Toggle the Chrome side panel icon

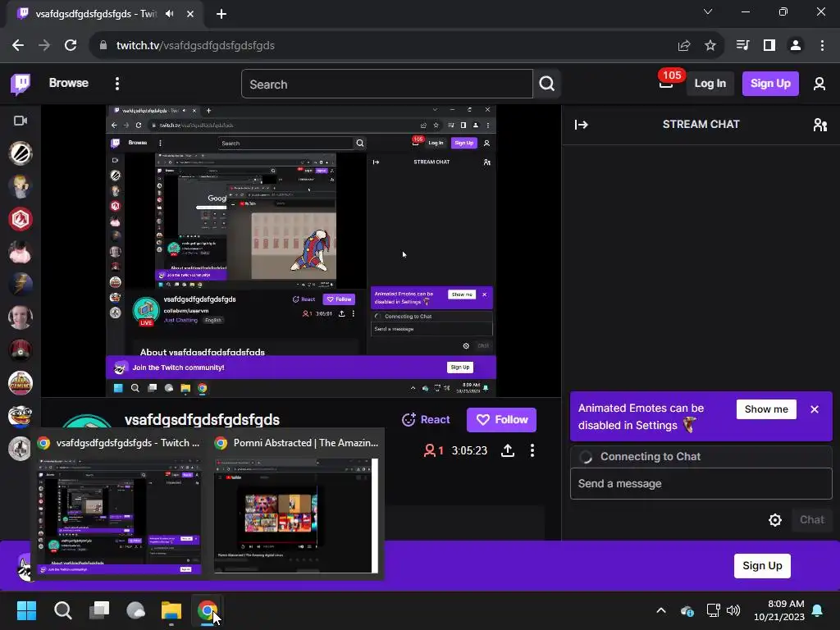[769, 46]
